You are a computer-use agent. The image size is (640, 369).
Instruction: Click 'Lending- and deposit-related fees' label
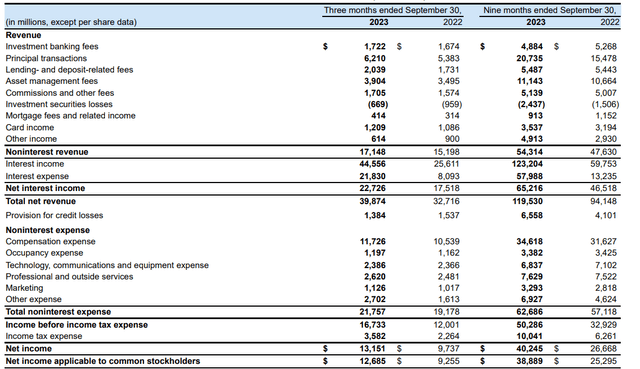(69, 70)
